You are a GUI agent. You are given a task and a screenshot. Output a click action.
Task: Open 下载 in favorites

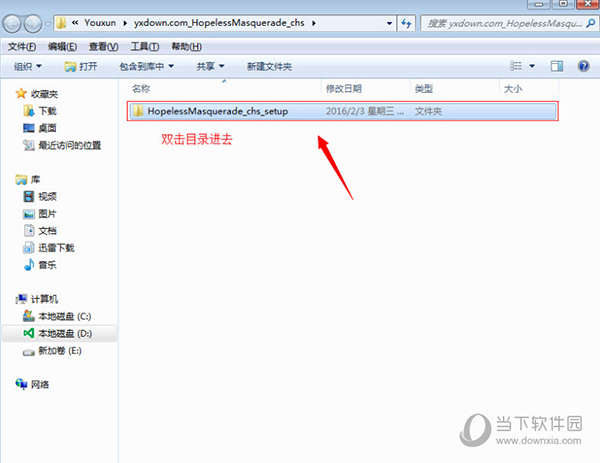tap(47, 111)
